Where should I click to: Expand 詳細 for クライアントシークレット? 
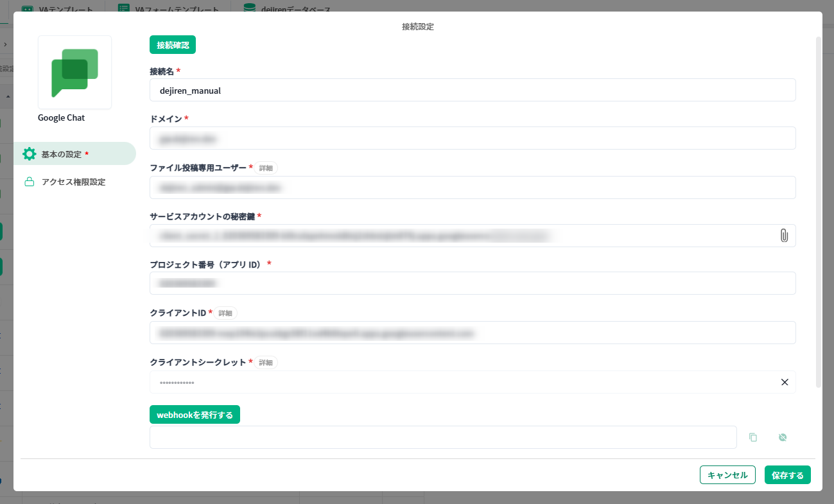tap(266, 362)
